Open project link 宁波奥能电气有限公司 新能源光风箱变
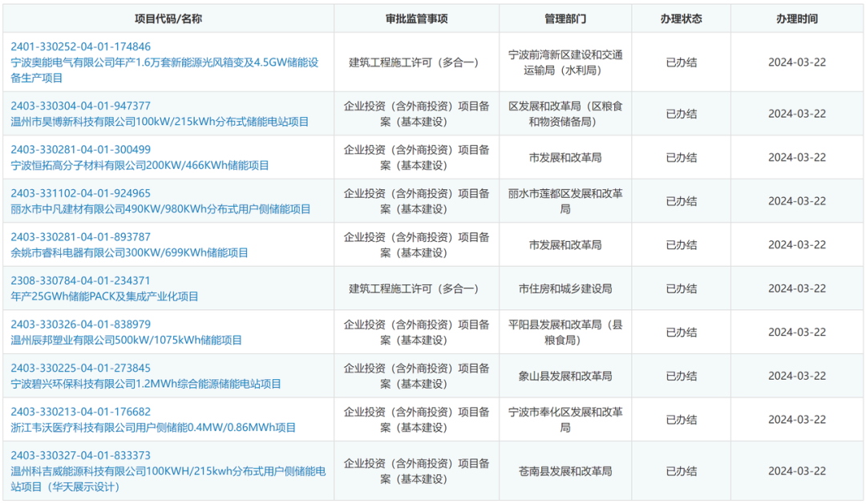Image resolution: width=866 pixels, height=504 pixels. click(x=164, y=62)
